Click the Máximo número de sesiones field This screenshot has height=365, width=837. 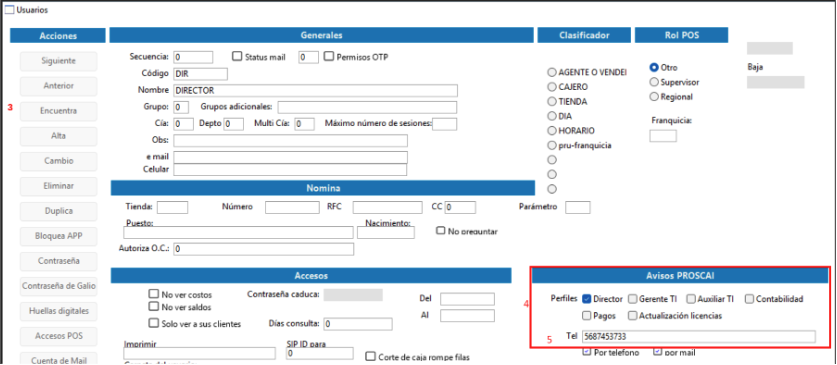click(x=445, y=124)
